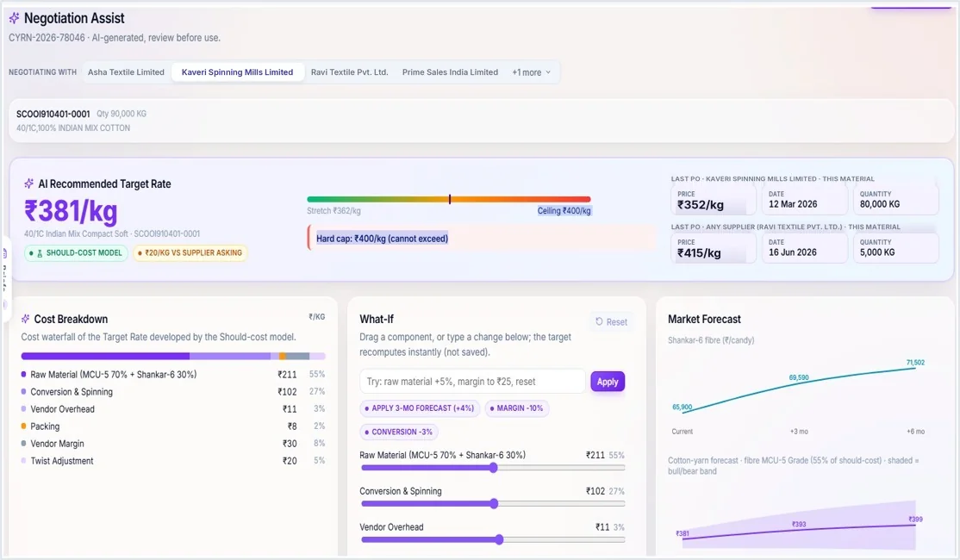Expand the +1 more suppliers dropdown

pos(532,72)
